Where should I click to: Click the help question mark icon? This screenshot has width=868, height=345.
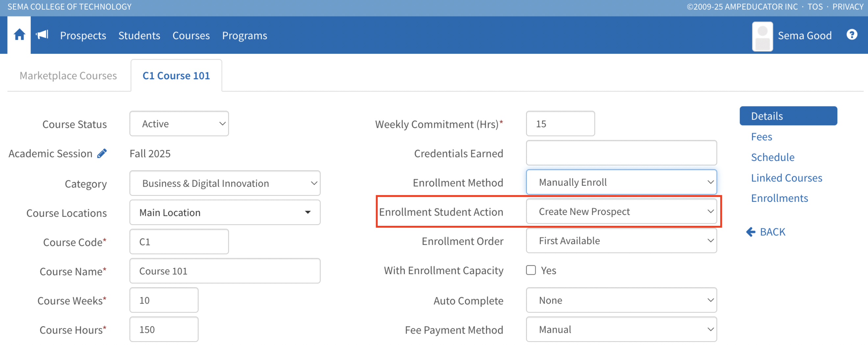851,35
